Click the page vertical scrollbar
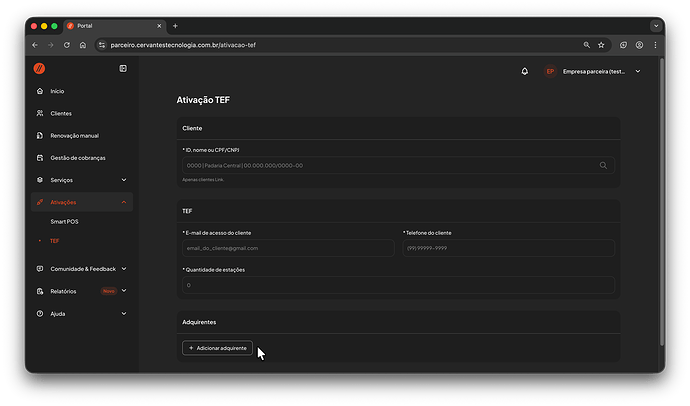The image size is (690, 406). click(662, 202)
